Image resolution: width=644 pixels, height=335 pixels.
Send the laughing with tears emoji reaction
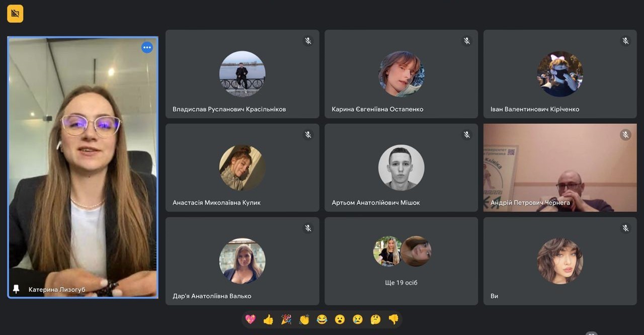point(322,319)
